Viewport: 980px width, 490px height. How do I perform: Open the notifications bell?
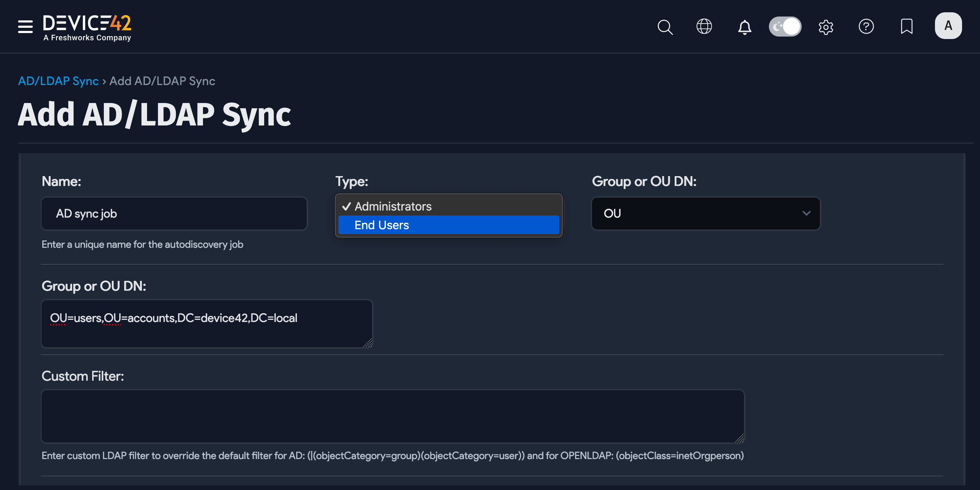(x=745, y=26)
